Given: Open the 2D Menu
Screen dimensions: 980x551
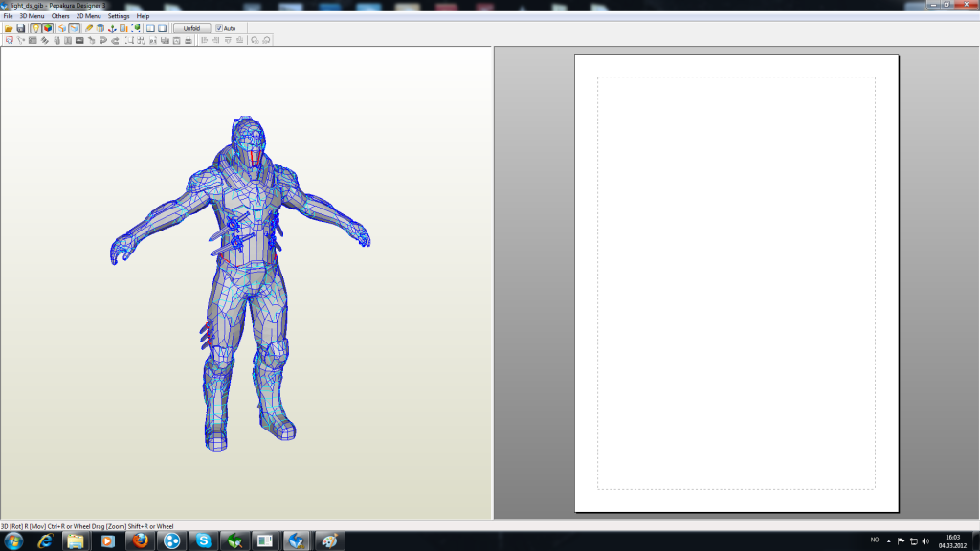Looking at the screenshot, I should tap(88, 16).
